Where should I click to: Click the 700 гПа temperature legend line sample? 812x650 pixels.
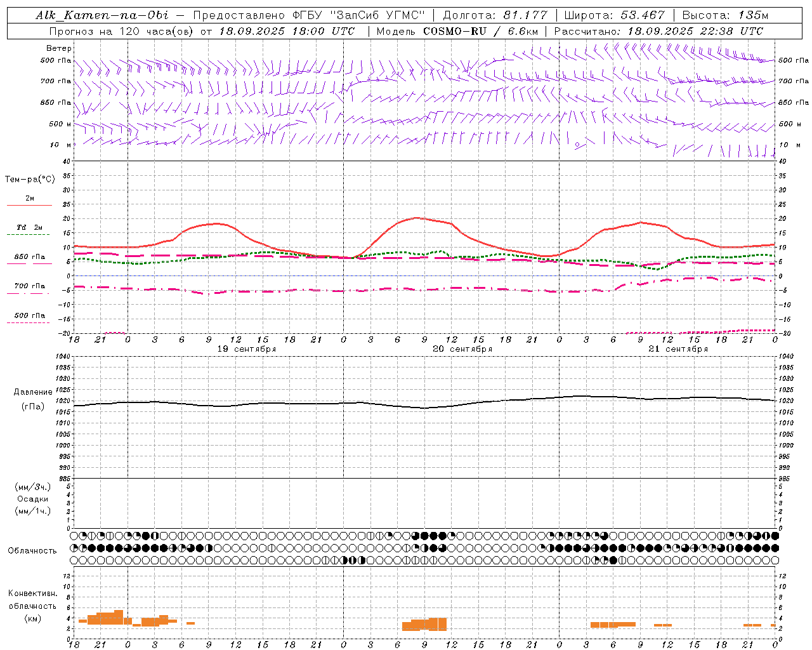click(28, 293)
